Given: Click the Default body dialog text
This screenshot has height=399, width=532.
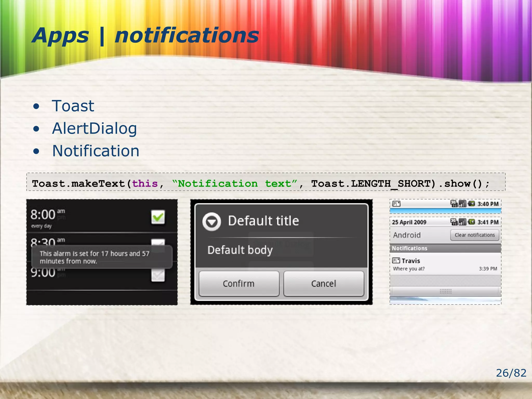Looking at the screenshot, I should (x=240, y=250).
